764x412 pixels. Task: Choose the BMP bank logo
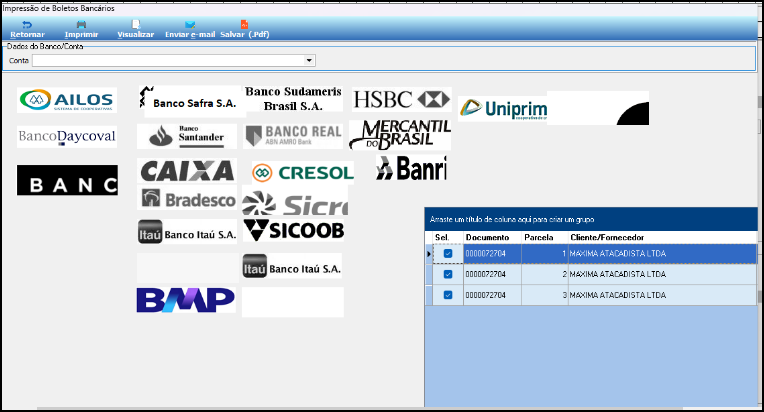pos(186,300)
